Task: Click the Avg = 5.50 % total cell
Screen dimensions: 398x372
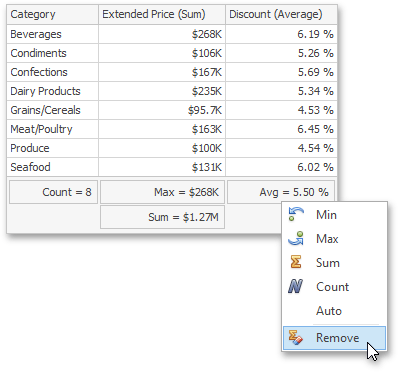Action: point(281,192)
